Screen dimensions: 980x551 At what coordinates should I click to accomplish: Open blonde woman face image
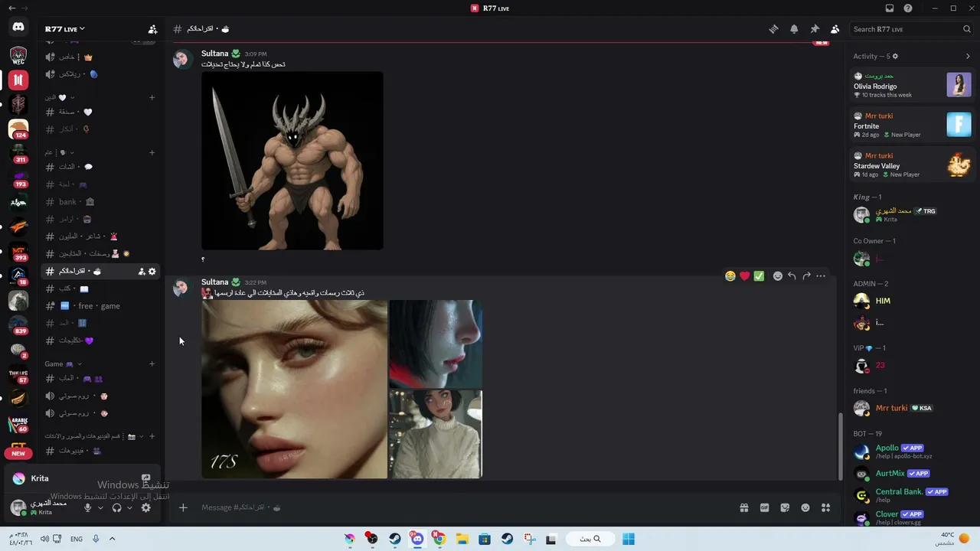pyautogui.click(x=294, y=390)
